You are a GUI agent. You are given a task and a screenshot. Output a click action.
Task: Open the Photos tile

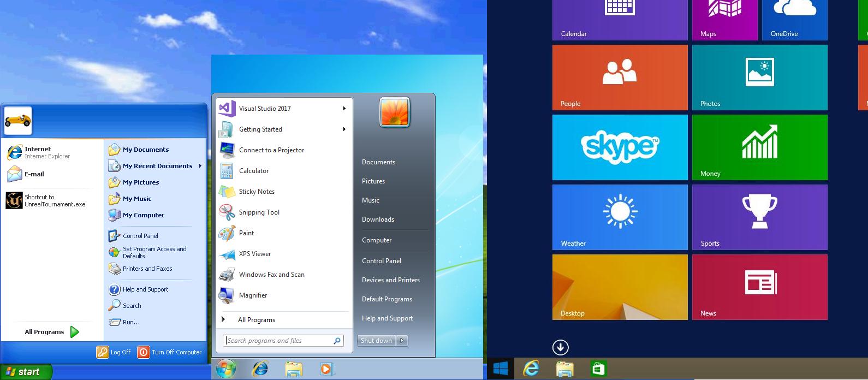pos(759,78)
